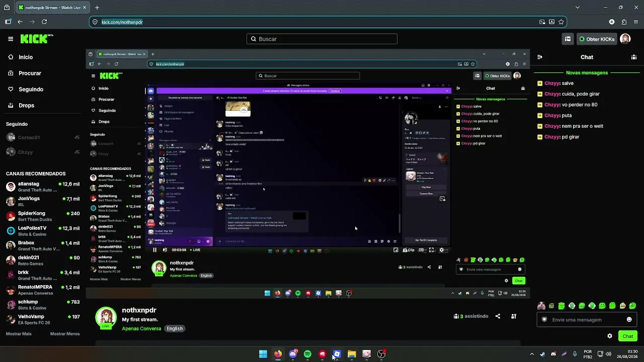Open Windows Start button on taskbar

click(x=263, y=354)
